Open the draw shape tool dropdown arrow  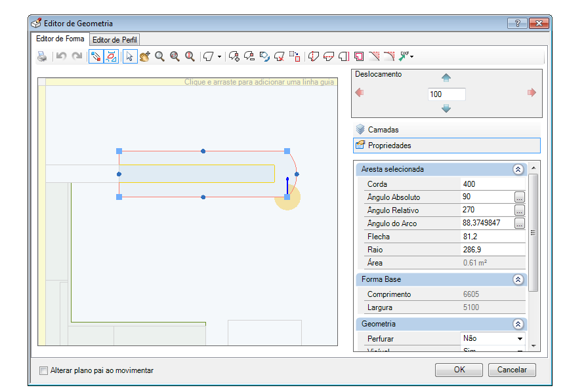(x=219, y=56)
